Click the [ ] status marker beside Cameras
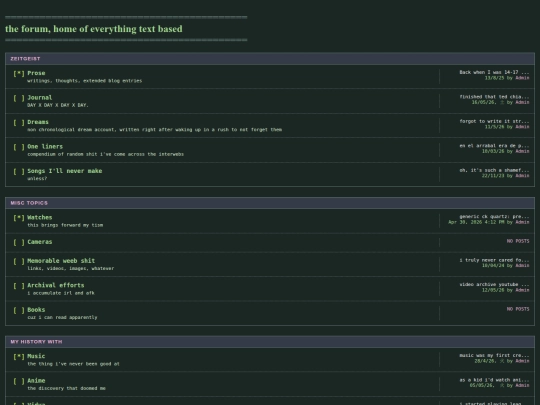 [19, 242]
